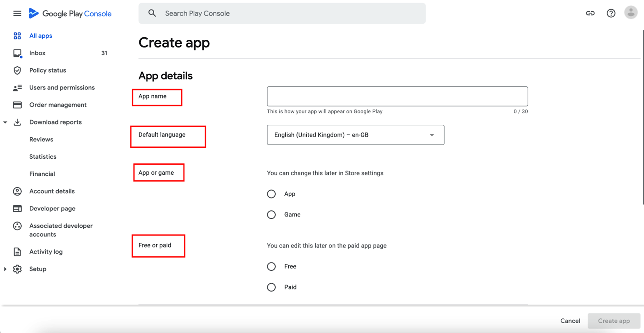Click the Order management card icon
The height and width of the screenshot is (333, 644).
click(17, 105)
